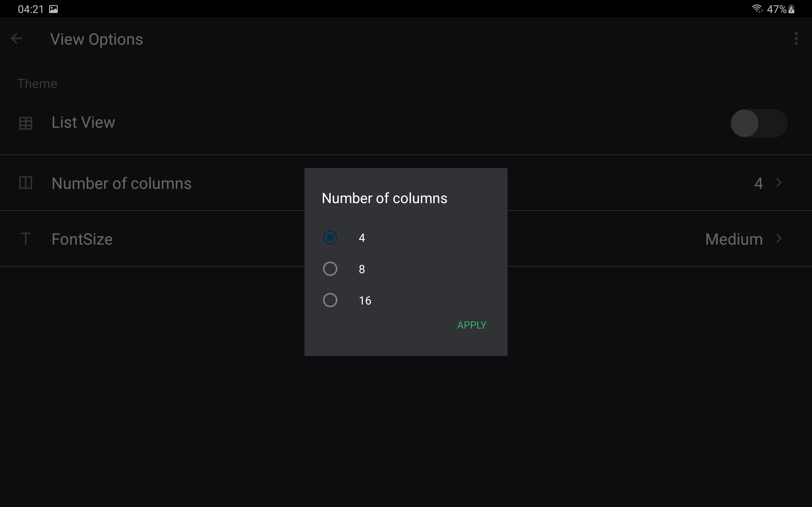Click the List View label

tap(83, 122)
